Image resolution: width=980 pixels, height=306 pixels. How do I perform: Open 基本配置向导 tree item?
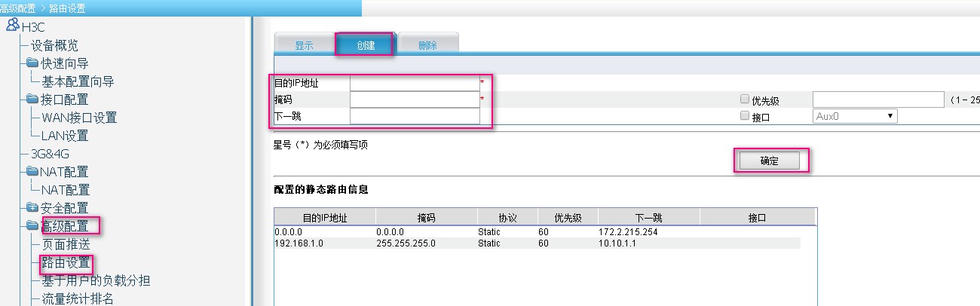pyautogui.click(x=78, y=81)
